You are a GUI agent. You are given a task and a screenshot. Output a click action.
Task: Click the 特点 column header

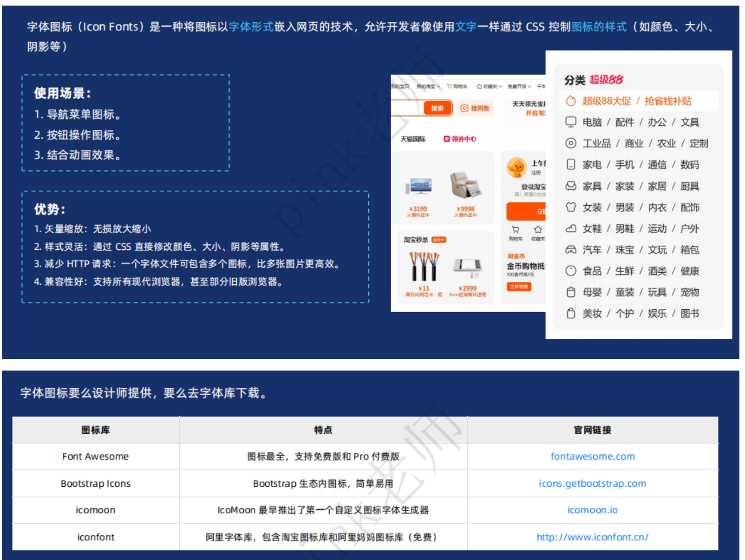click(x=323, y=430)
